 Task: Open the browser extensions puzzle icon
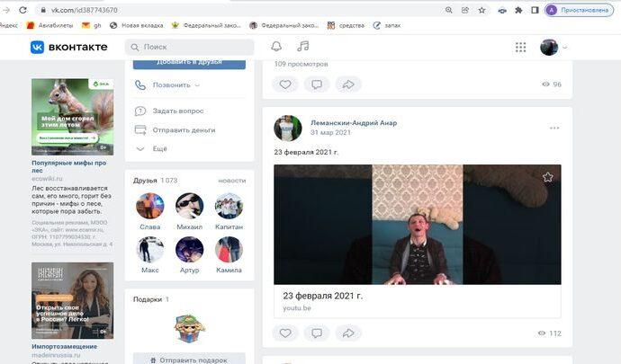click(518, 10)
